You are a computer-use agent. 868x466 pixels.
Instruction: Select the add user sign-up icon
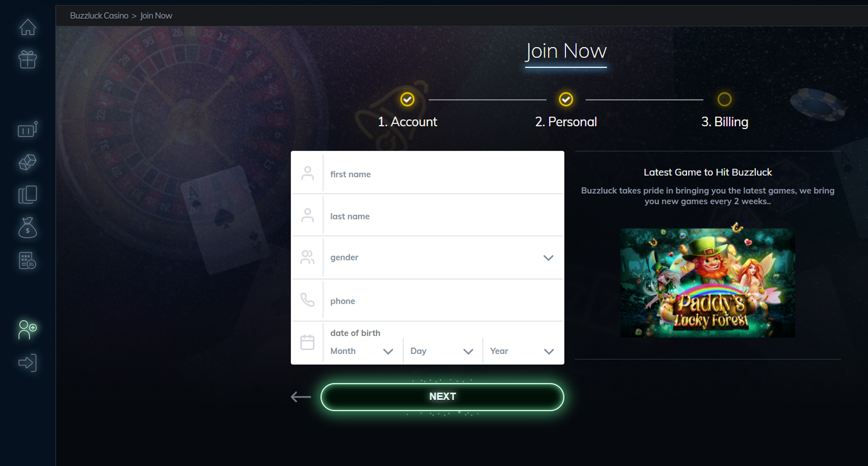click(x=27, y=330)
